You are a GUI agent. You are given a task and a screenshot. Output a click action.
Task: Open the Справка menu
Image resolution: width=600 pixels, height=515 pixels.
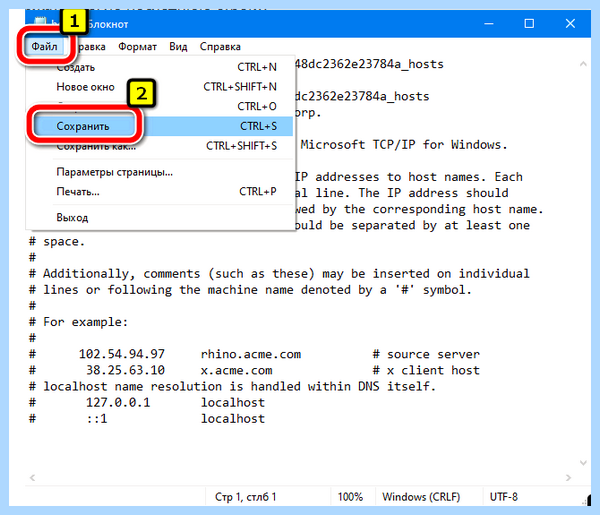point(220,47)
